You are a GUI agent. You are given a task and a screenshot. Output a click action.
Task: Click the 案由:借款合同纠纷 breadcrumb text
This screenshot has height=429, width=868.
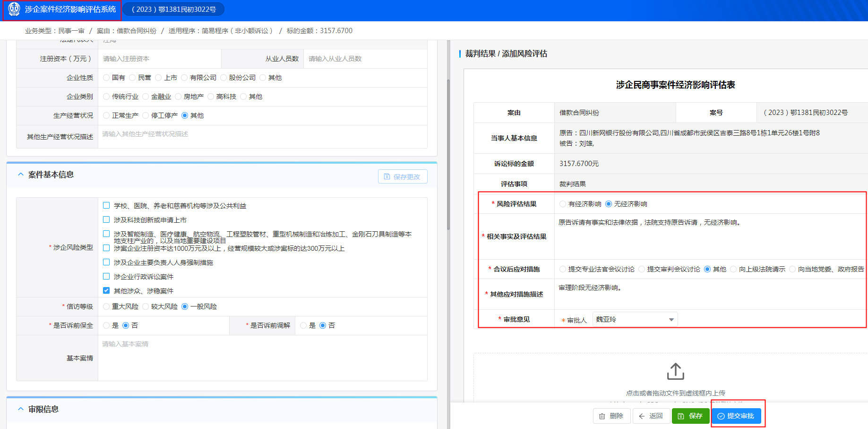[x=126, y=31]
